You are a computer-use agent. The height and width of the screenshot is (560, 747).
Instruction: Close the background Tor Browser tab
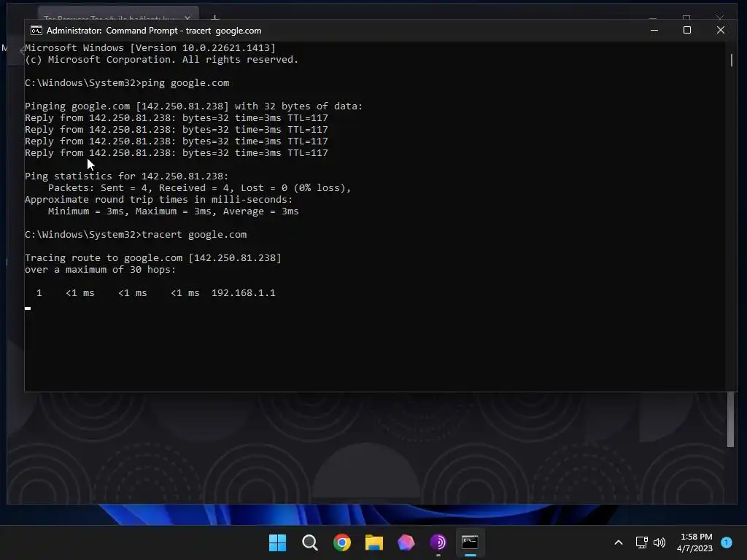(x=187, y=18)
